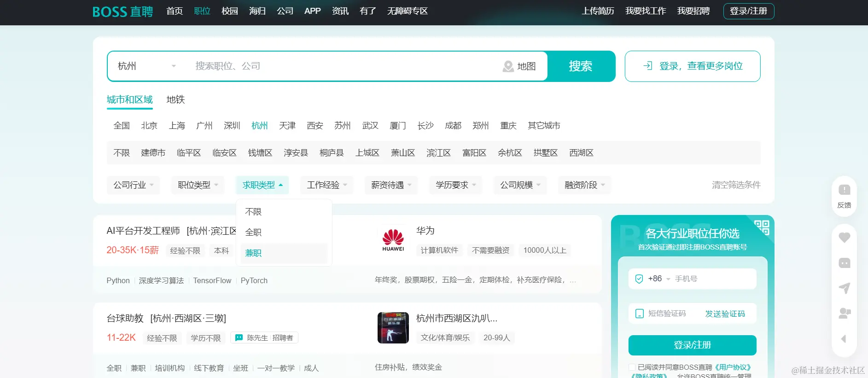
Task: Click the shield icon in phone field
Action: pyautogui.click(x=639, y=279)
